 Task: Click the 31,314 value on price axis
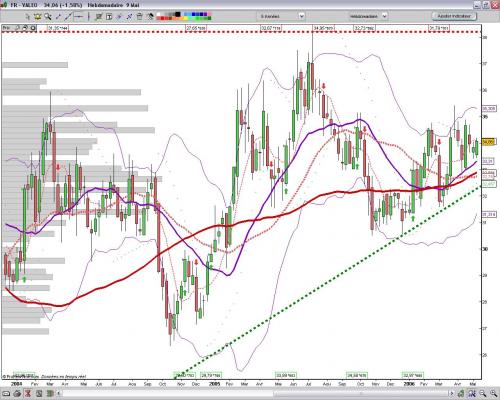489,214
